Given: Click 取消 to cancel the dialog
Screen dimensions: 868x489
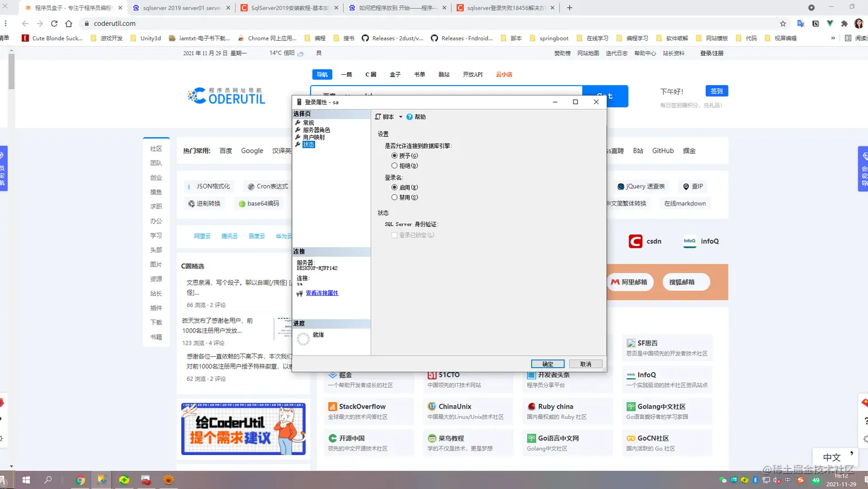Looking at the screenshot, I should point(586,364).
